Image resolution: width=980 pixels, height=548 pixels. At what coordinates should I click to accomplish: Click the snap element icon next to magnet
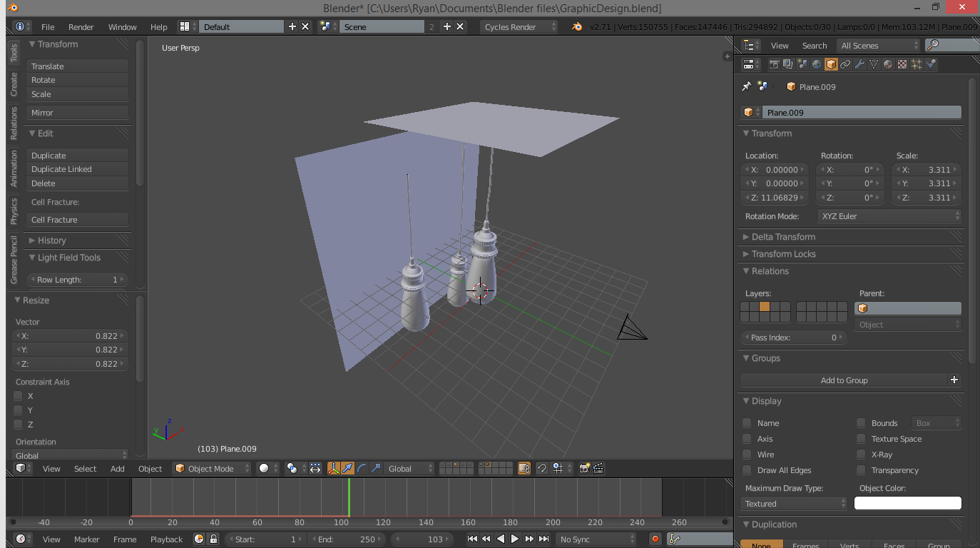(x=559, y=468)
